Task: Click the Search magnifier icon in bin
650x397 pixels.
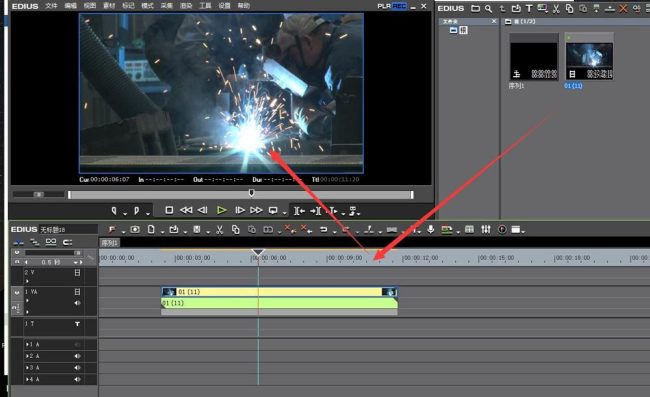Action: (488, 8)
